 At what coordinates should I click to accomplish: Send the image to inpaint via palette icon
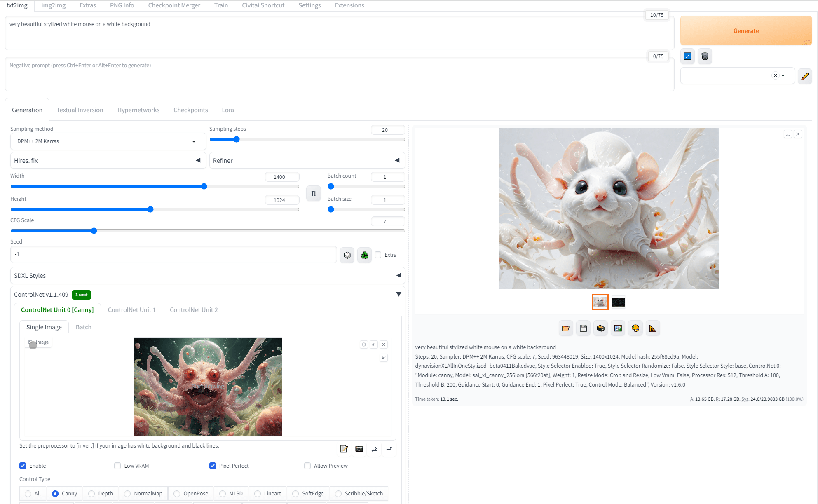[635, 328]
